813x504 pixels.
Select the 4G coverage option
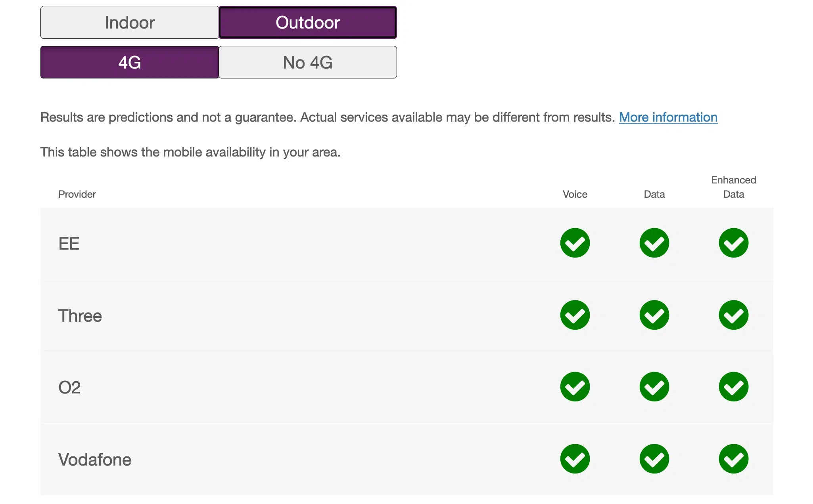(130, 63)
